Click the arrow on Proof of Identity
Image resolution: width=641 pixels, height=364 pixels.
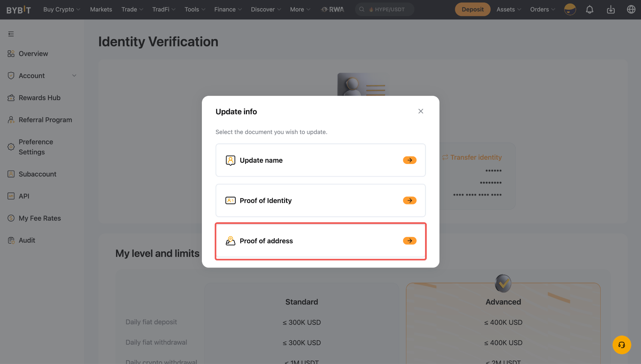click(x=409, y=200)
